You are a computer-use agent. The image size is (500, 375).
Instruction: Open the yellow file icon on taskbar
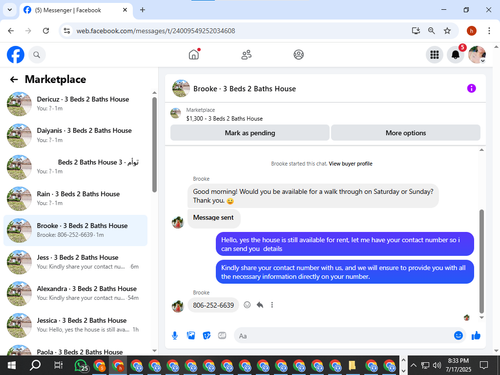tap(352, 366)
